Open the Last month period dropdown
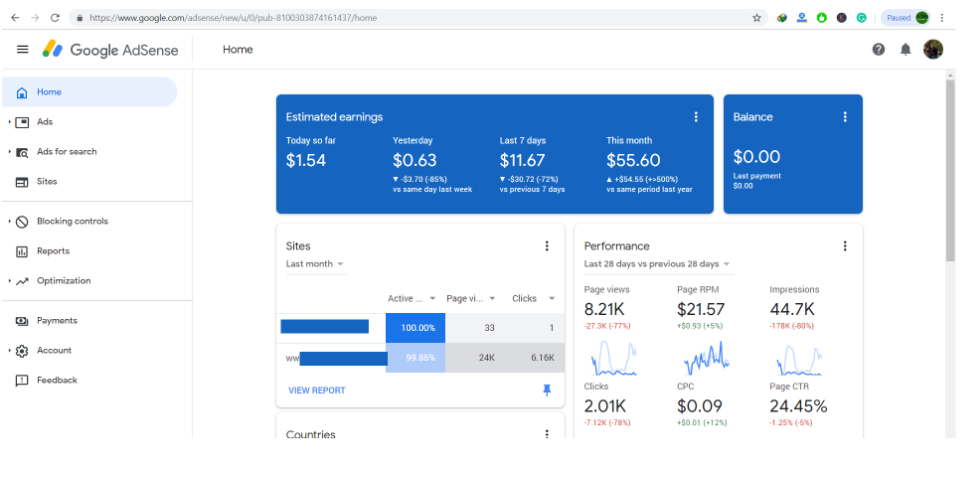The image size is (961, 494). tap(315, 264)
